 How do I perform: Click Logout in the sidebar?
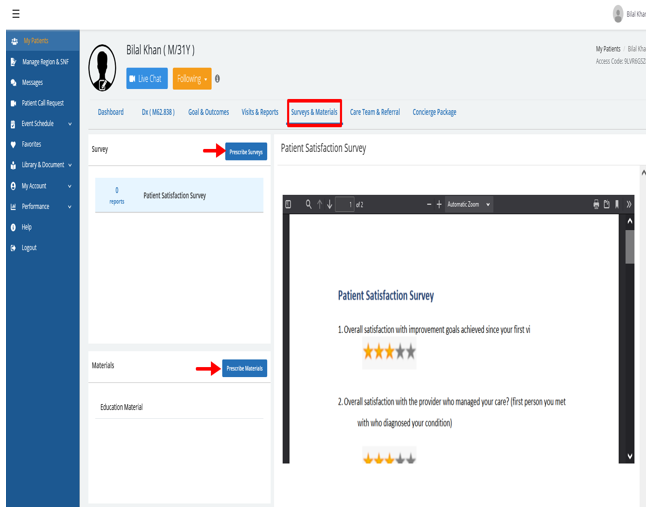tap(29, 248)
